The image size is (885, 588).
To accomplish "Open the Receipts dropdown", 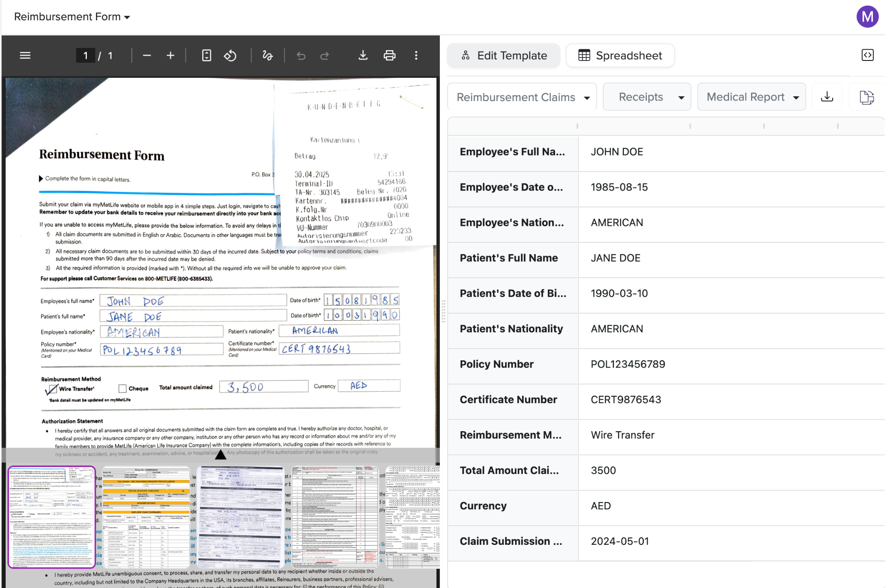I will tap(647, 97).
